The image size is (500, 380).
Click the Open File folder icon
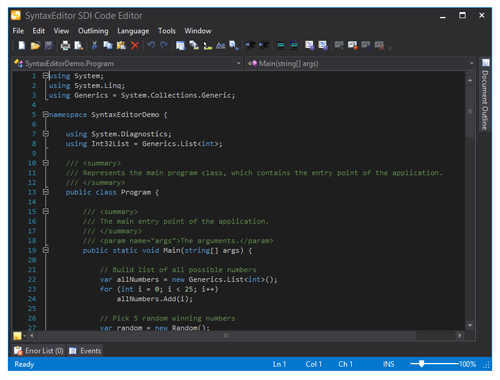(x=35, y=45)
